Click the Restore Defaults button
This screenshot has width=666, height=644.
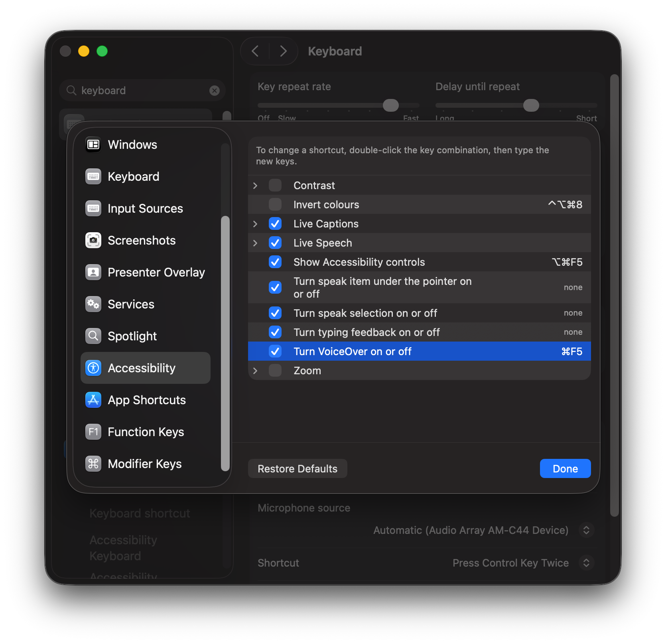[x=298, y=468]
